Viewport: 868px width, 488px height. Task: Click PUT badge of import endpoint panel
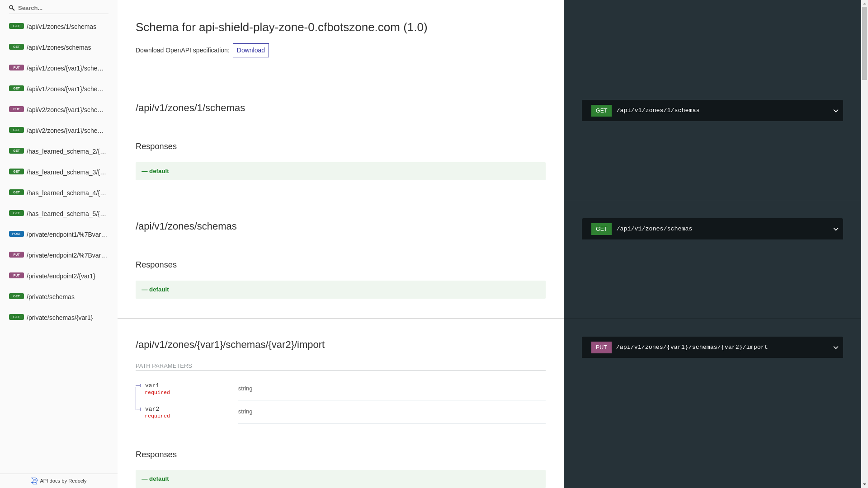(x=601, y=347)
